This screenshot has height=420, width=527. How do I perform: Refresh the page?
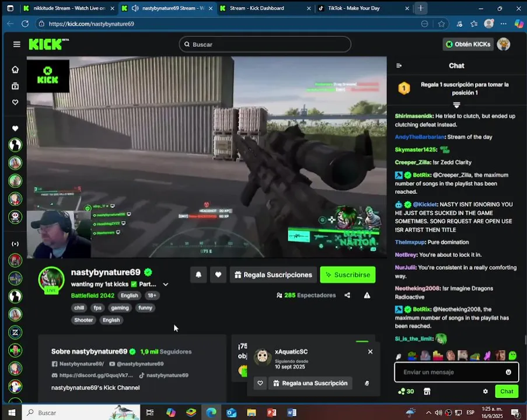(x=25, y=24)
